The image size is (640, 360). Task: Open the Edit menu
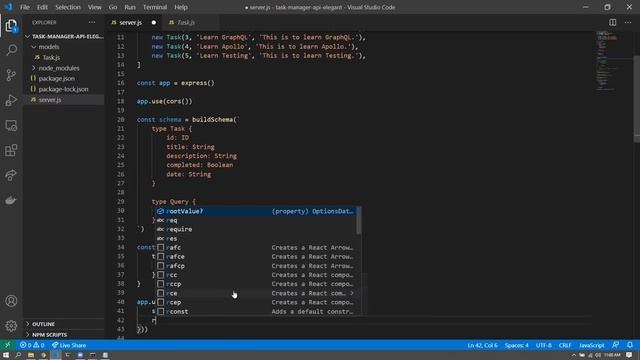coord(42,7)
